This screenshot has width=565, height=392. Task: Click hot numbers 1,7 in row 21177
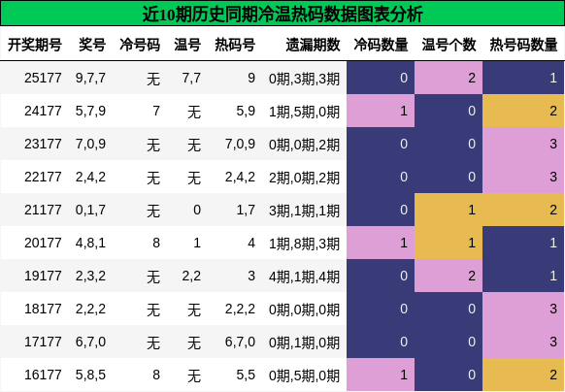click(x=246, y=210)
